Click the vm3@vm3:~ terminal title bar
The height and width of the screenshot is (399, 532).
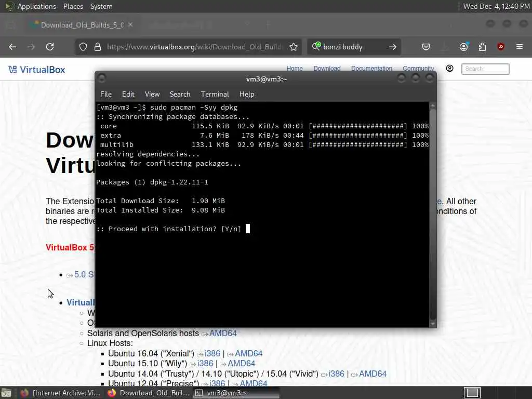(x=267, y=79)
